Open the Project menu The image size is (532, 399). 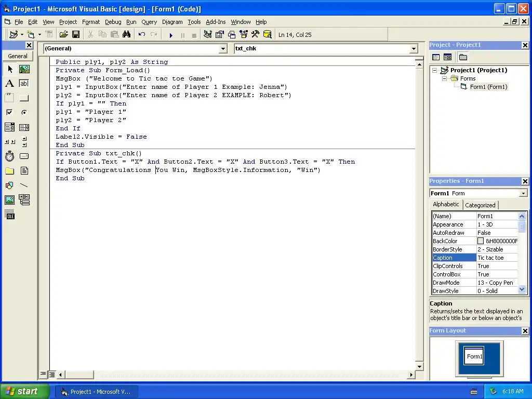[x=68, y=22]
